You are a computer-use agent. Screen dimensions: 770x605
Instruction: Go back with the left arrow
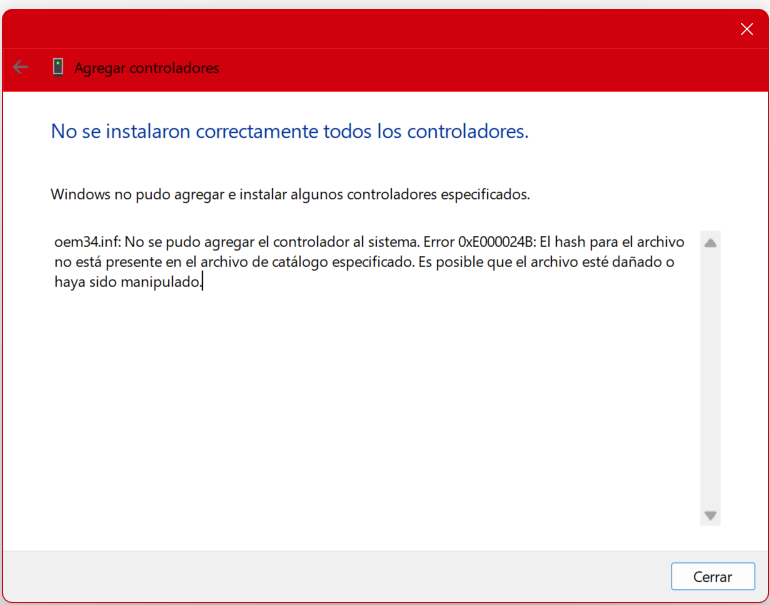click(20, 67)
